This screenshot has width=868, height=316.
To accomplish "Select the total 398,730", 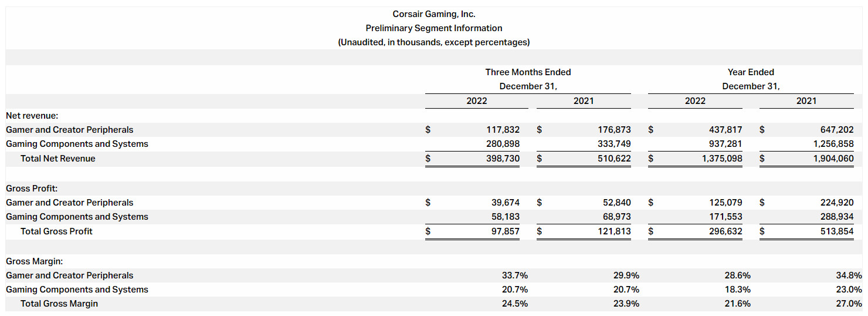I will click(501, 159).
